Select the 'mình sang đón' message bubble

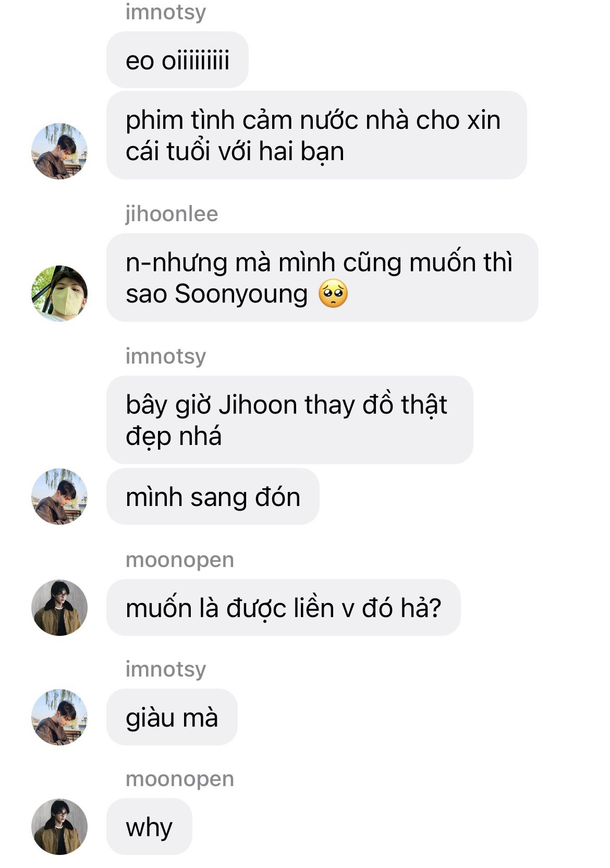(x=213, y=497)
